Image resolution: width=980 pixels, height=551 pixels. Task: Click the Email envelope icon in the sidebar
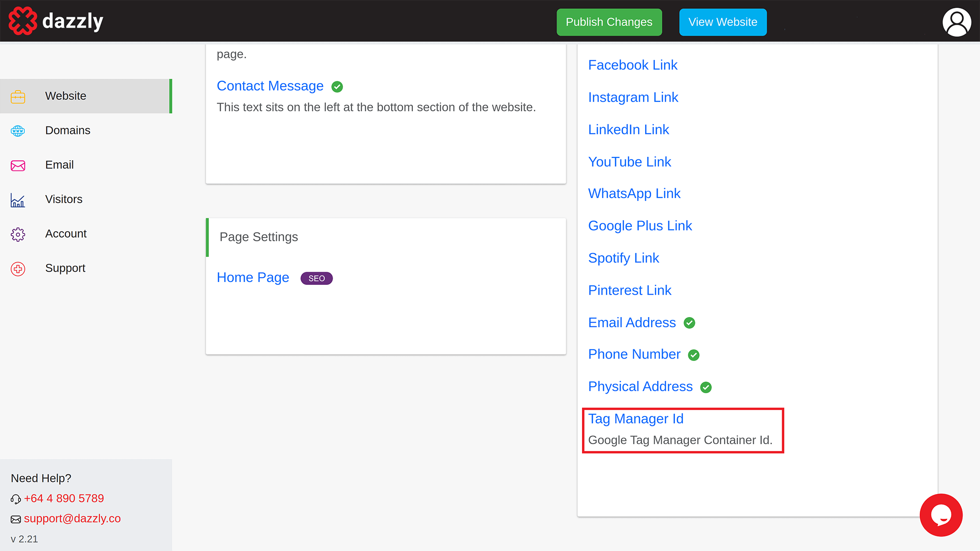18,166
